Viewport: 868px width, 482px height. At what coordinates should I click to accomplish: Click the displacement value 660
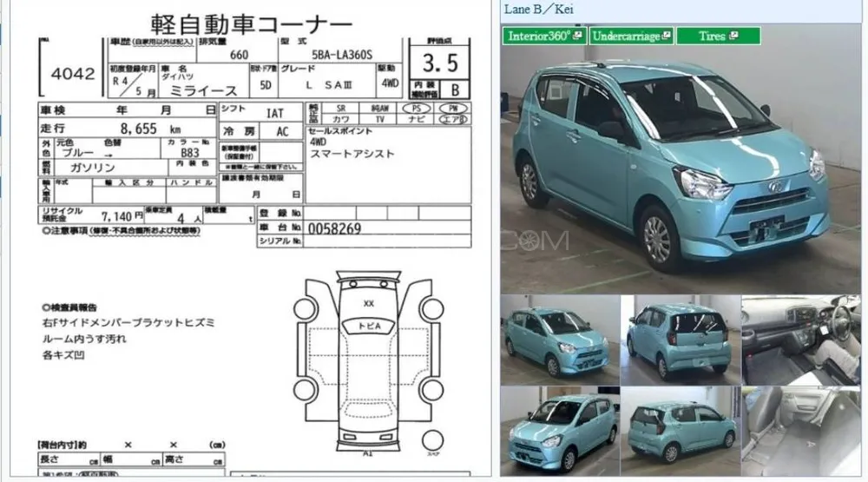pos(239,55)
